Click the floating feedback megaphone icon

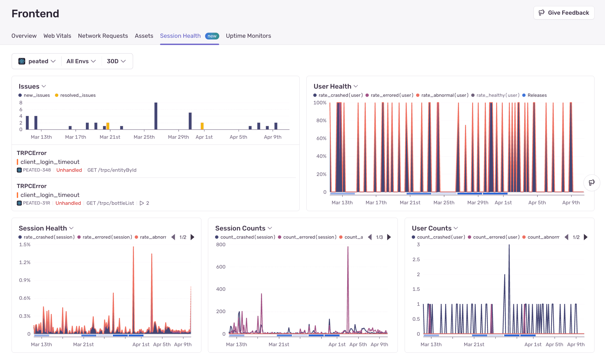click(592, 183)
